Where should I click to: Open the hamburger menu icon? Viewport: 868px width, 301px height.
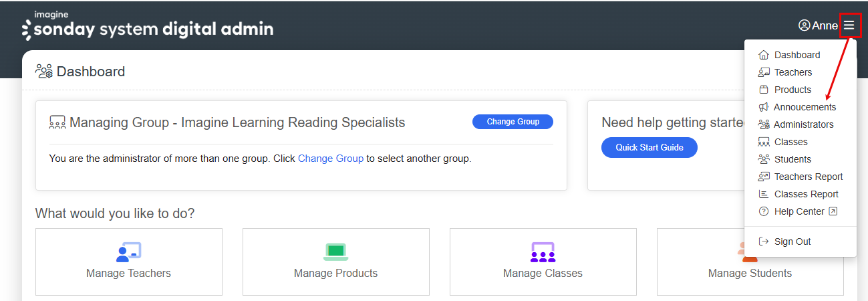coord(849,25)
